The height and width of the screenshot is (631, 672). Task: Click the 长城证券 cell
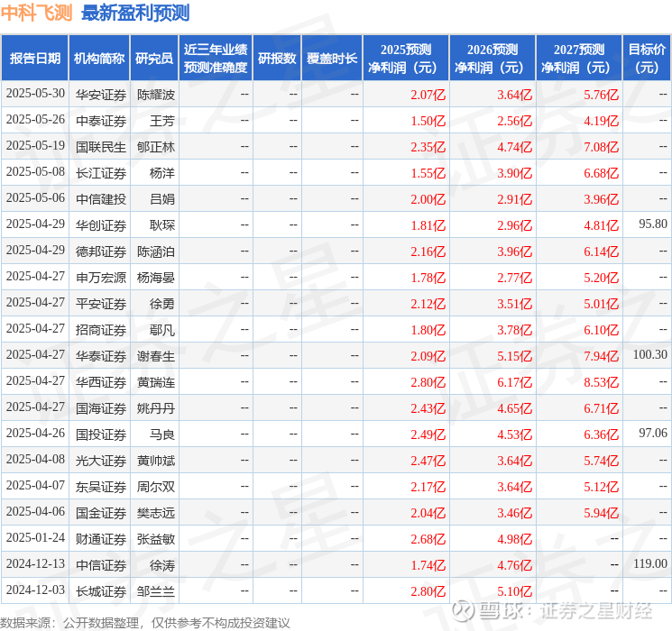101,591
